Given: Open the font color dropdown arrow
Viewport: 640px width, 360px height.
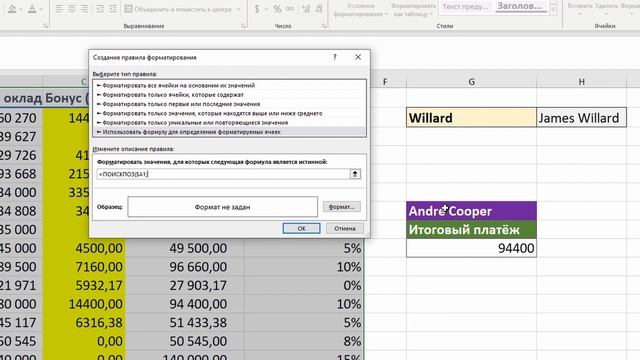Looking at the screenshot, I should [41, 9].
